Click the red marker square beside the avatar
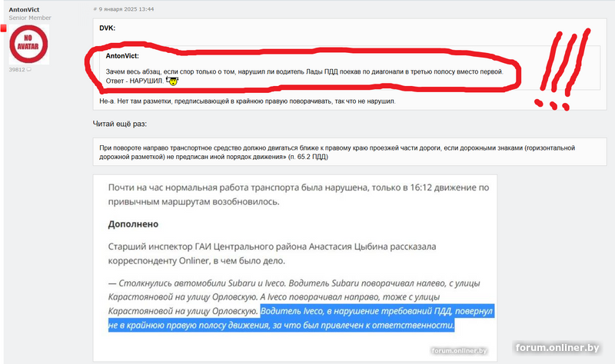The width and height of the screenshot is (615, 364). pyautogui.click(x=4, y=28)
